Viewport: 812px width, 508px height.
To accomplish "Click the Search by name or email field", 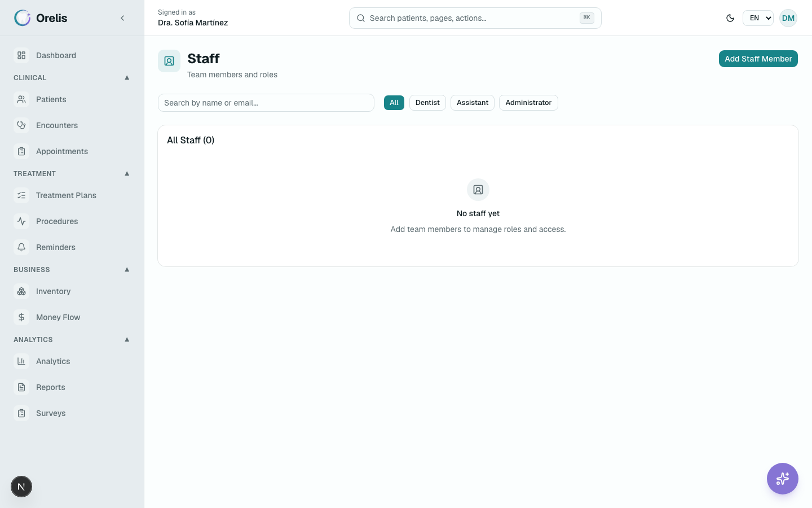I will 266,103.
